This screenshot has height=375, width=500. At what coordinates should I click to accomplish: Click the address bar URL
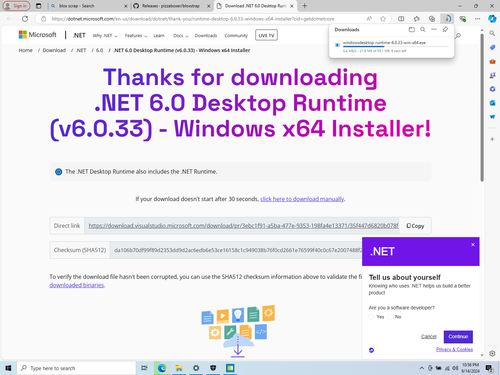pos(193,19)
